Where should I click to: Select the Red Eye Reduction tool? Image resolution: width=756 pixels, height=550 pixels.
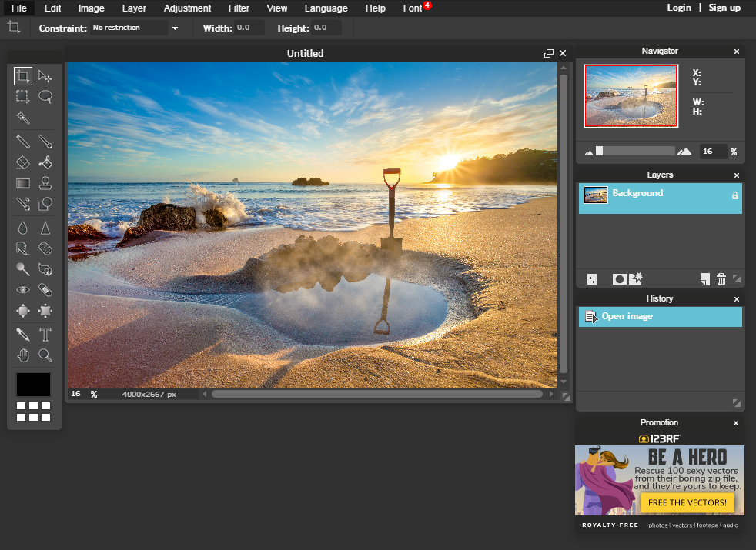tap(23, 290)
